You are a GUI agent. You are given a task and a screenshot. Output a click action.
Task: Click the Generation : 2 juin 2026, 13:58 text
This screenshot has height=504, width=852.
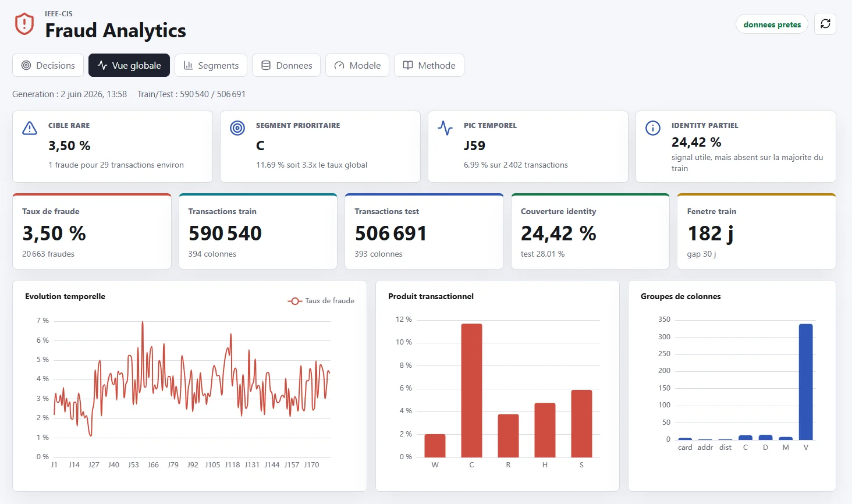click(69, 94)
